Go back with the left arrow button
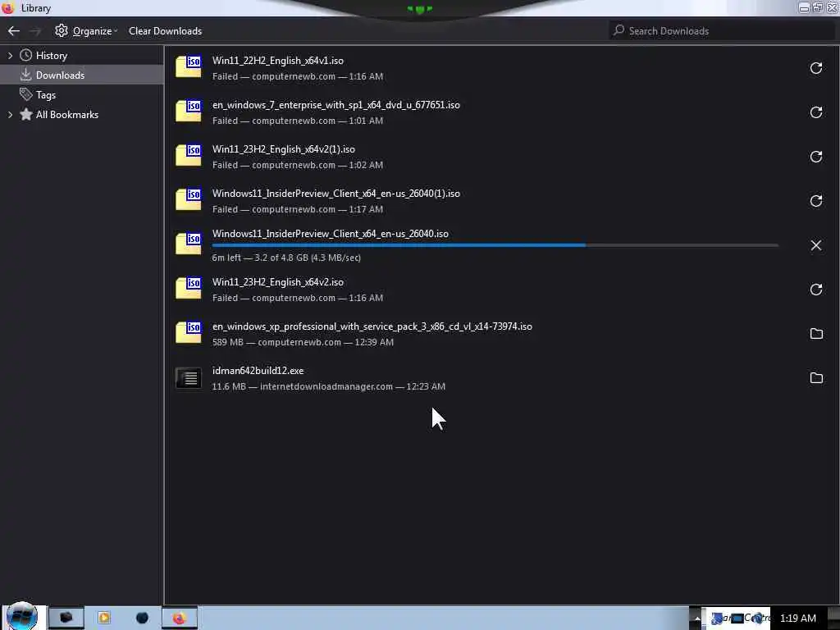 [x=14, y=31]
